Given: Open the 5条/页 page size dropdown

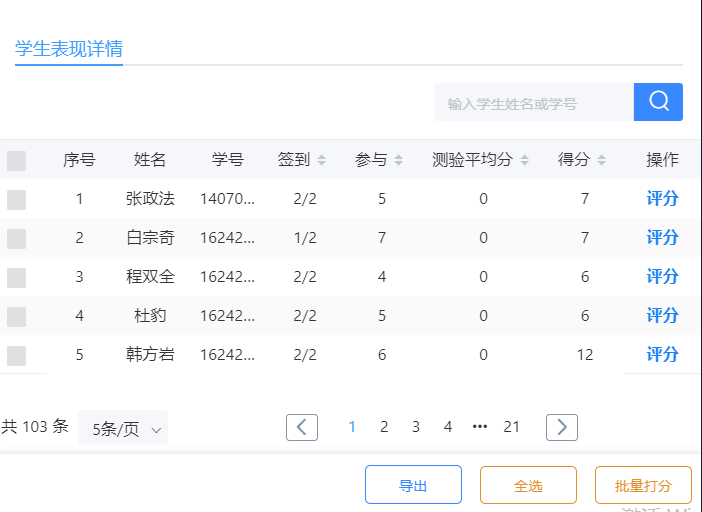Looking at the screenshot, I should pyautogui.click(x=124, y=428).
